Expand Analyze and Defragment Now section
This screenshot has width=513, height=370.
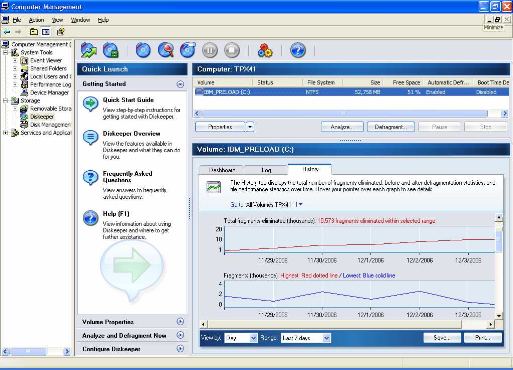(x=180, y=335)
